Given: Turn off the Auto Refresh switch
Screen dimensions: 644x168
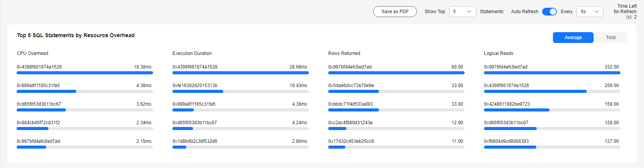Looking at the screenshot, I should pyautogui.click(x=549, y=12).
